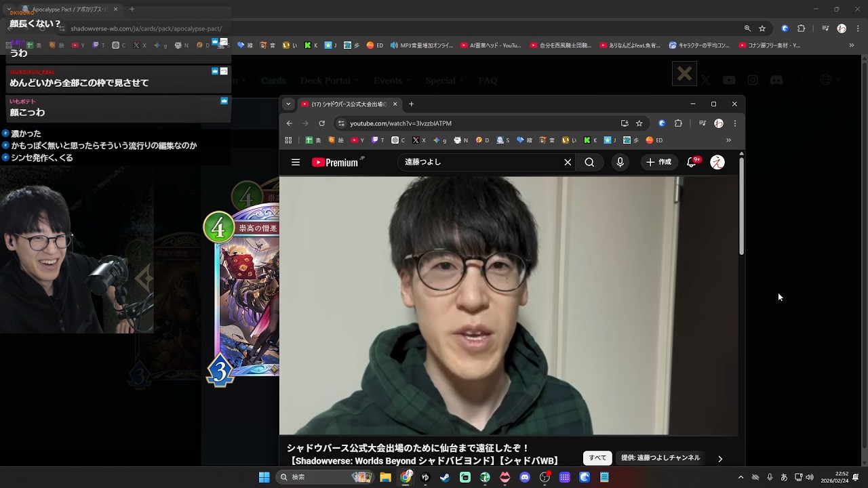Go back in the YouTube window
The image size is (868, 488).
(290, 123)
